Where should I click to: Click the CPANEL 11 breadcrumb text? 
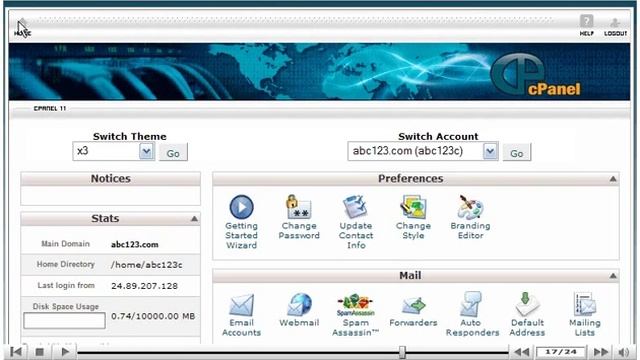50,109
